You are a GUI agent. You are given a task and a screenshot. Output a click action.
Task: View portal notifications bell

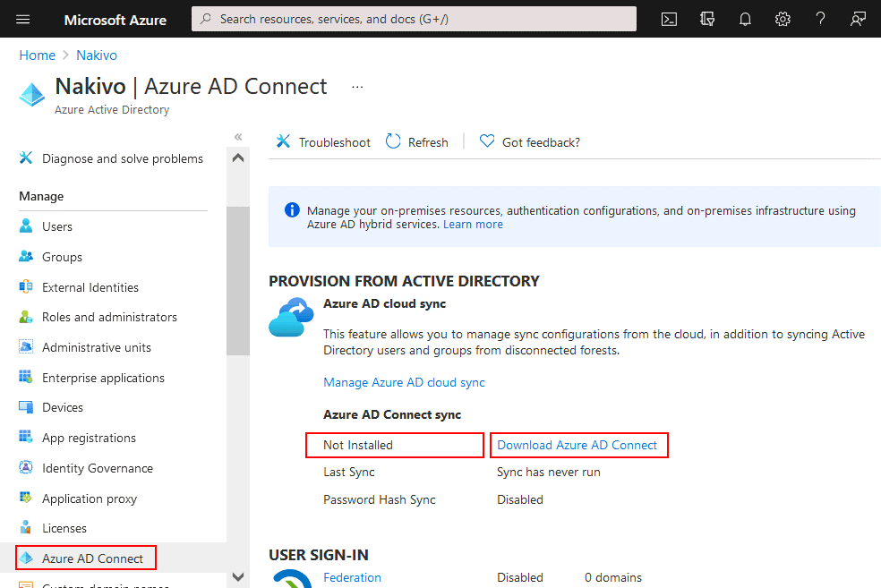tap(745, 19)
